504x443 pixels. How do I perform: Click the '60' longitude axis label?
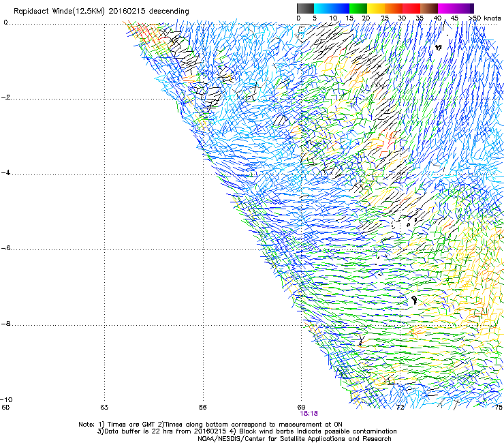point(5,408)
